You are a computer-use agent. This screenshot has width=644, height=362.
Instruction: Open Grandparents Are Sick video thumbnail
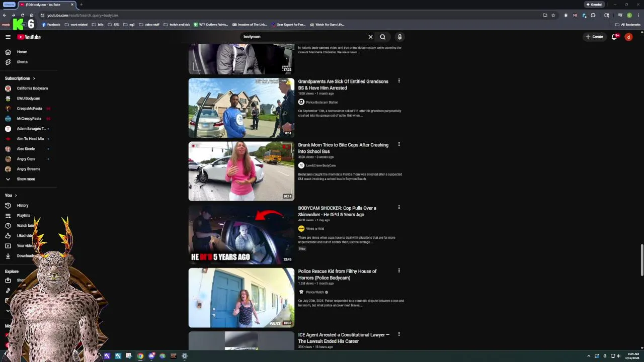(242, 108)
